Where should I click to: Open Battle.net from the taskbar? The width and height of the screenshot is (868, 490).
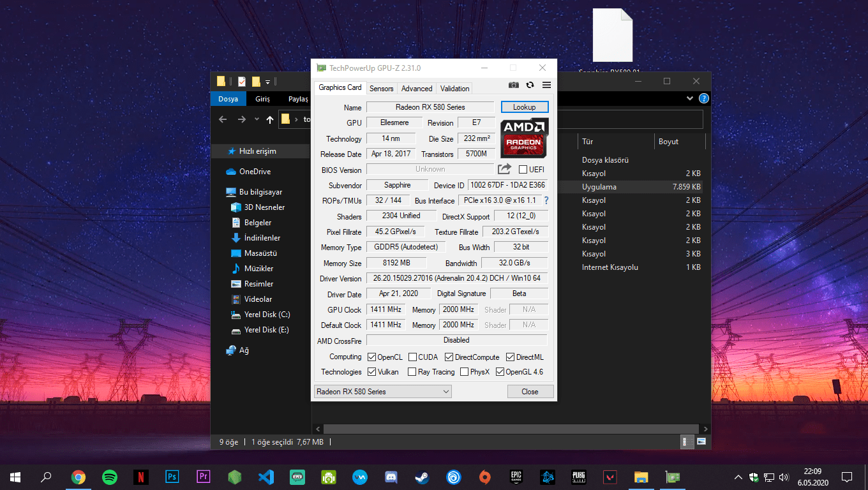point(548,477)
